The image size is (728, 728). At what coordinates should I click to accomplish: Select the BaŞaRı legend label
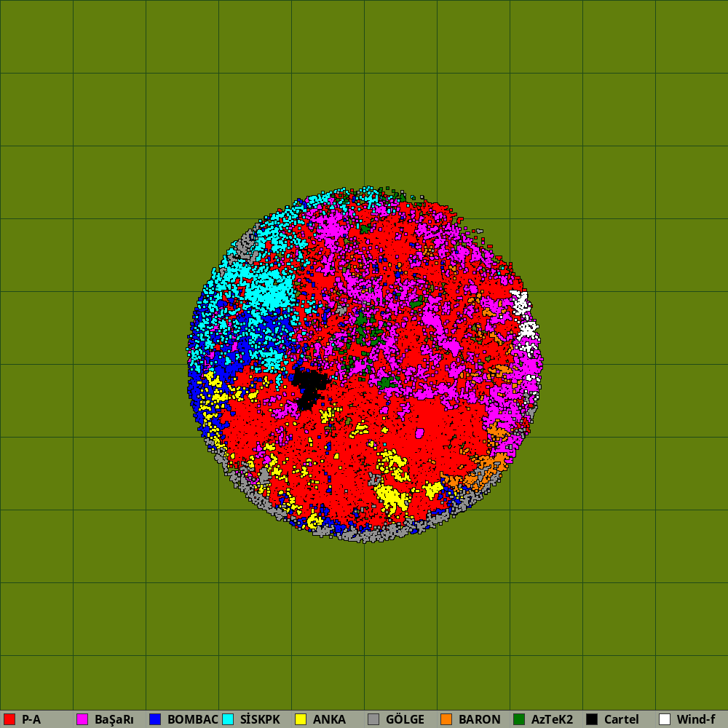point(114,720)
